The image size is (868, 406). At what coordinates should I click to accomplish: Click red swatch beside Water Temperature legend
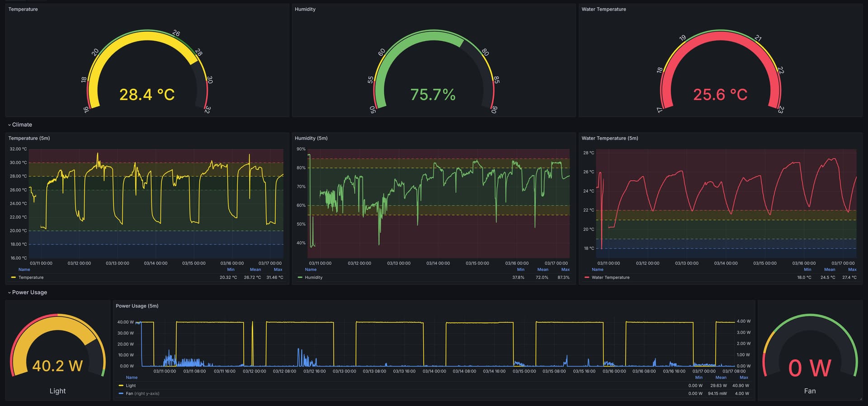586,277
